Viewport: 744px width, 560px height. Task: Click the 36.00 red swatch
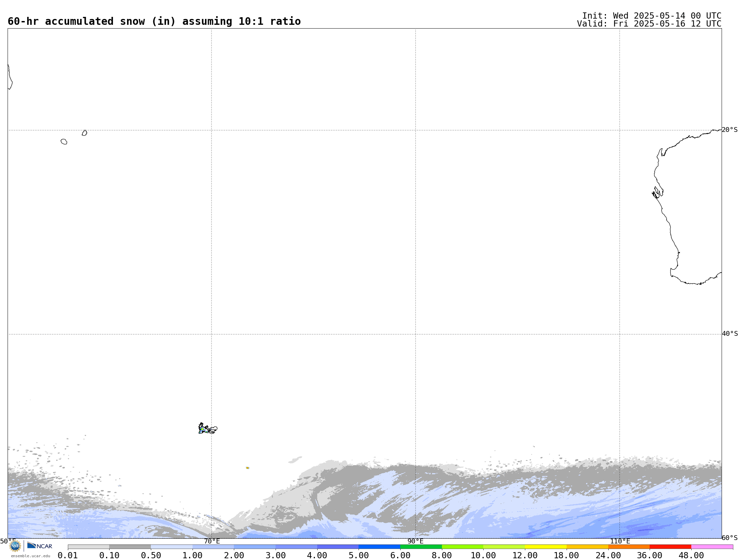(x=670, y=547)
